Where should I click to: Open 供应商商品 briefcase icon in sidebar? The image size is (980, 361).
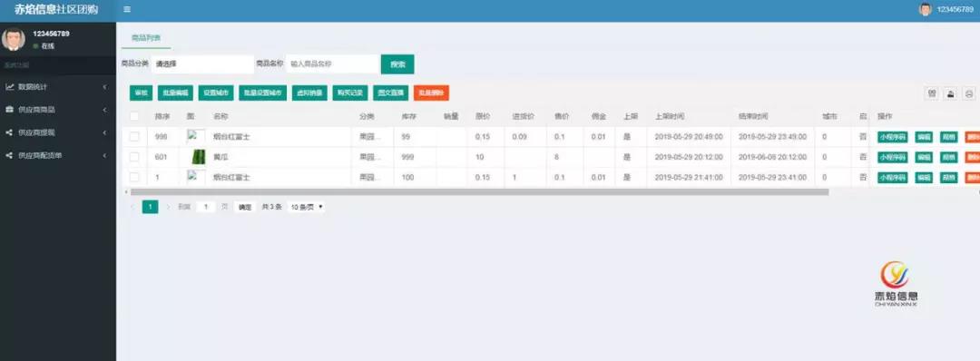[x=9, y=110]
